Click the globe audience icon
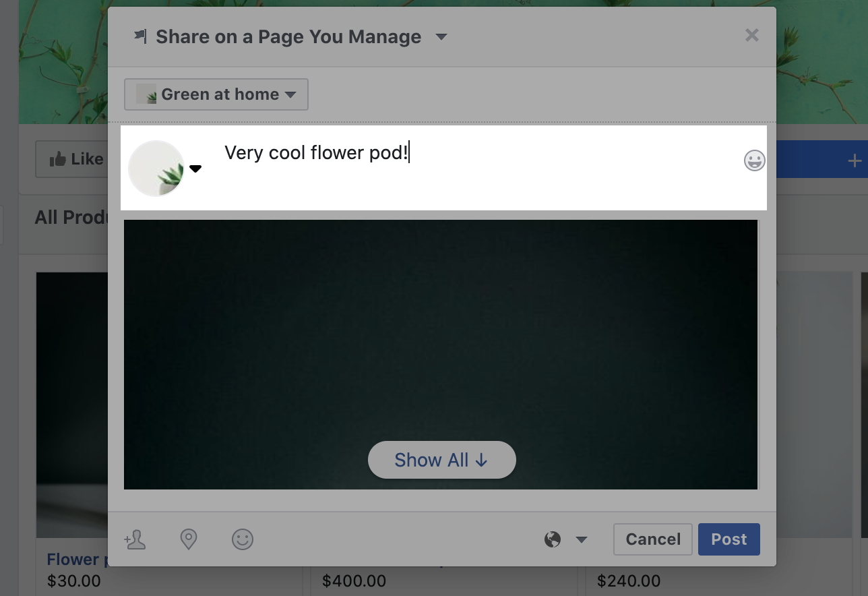The height and width of the screenshot is (596, 868). 553,539
